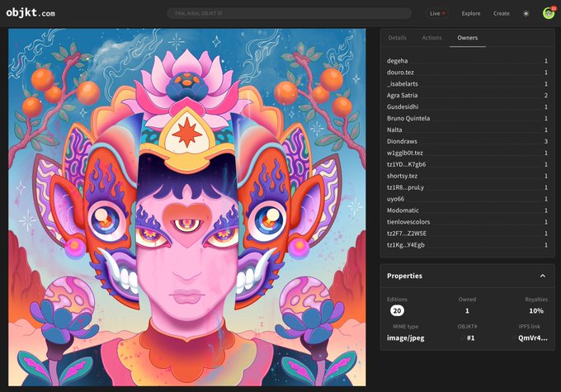Click the 10% royalties value
The image size is (561, 392).
tap(536, 311)
